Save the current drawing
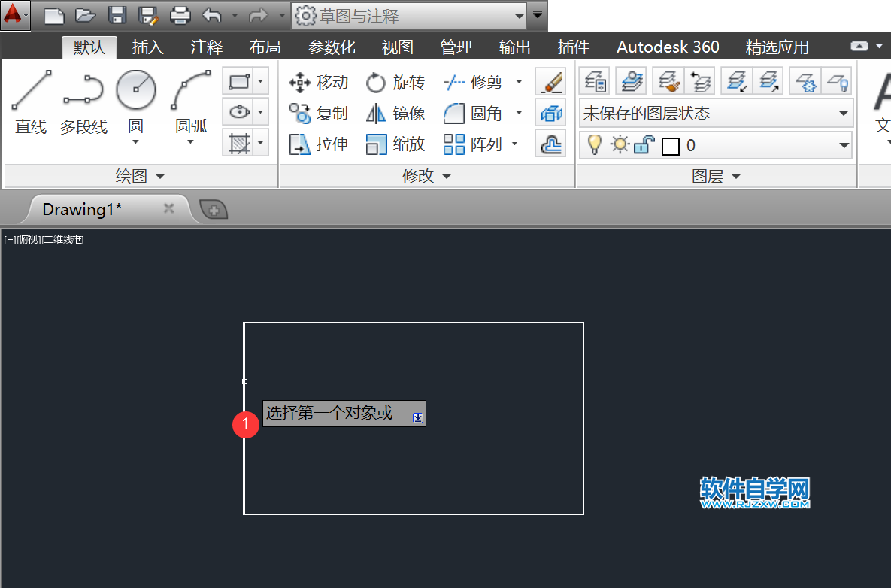This screenshot has width=891, height=588. tap(117, 15)
